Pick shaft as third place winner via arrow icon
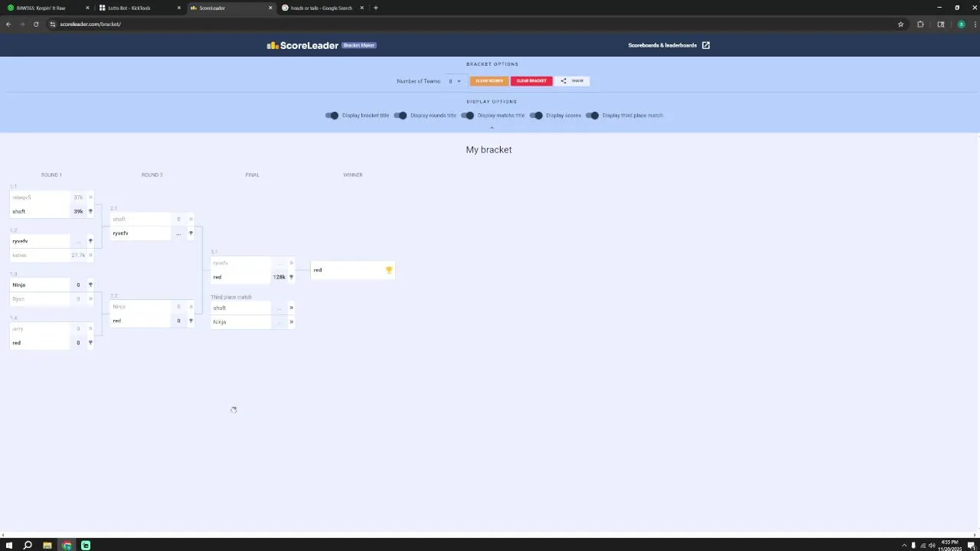The image size is (980, 551). [291, 308]
